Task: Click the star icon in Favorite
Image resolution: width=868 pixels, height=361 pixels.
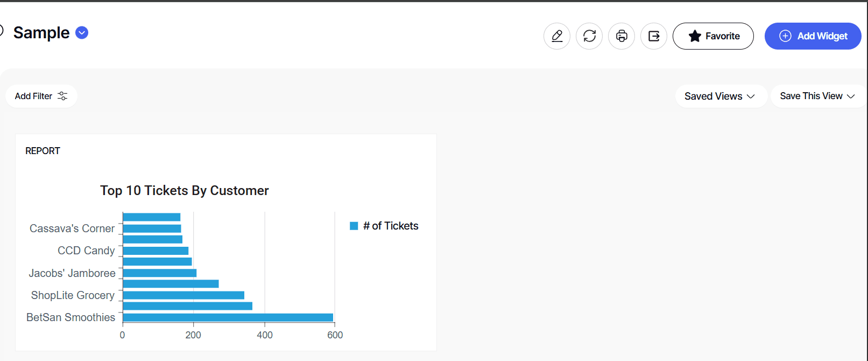Action: tap(695, 36)
